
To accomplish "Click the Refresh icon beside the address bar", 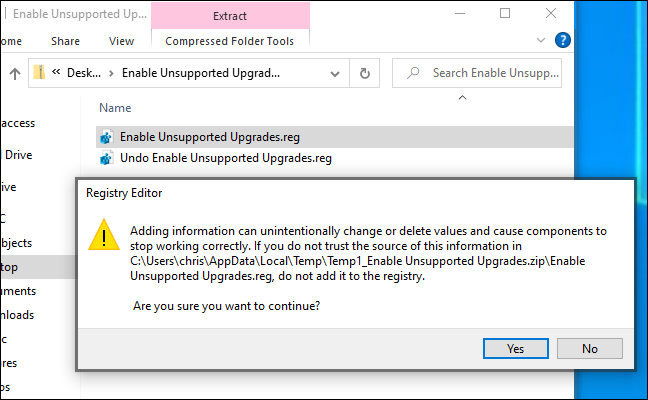I will coord(365,74).
